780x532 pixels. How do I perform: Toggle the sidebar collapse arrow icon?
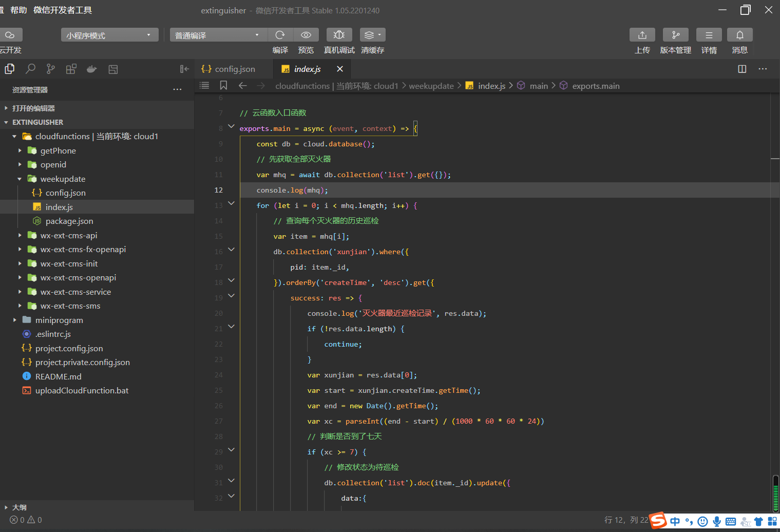[184, 69]
